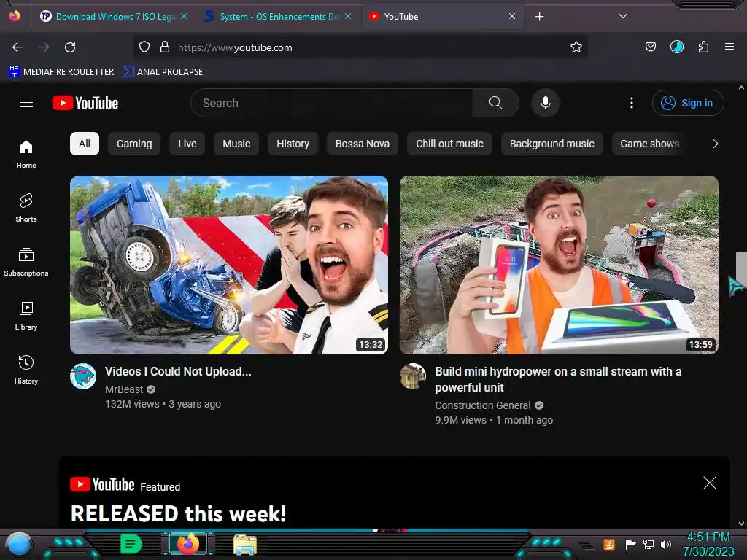
Task: Close the System - OS Enhancements tab
Action: pos(348,16)
